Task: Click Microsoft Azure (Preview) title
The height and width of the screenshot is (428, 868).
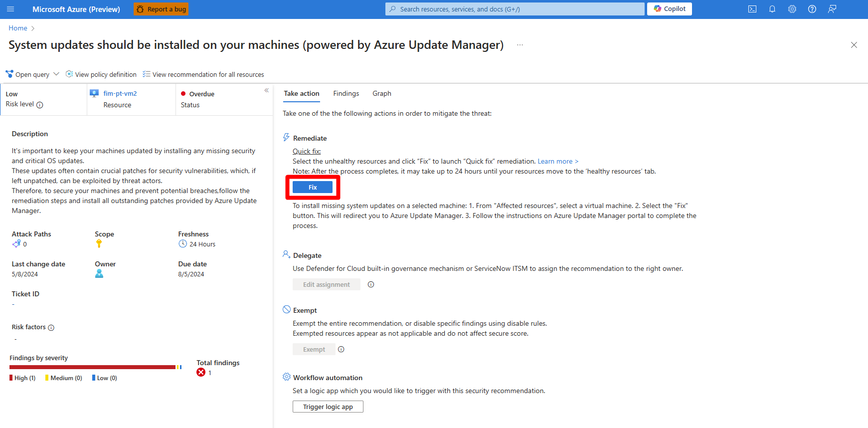Action: (76, 9)
